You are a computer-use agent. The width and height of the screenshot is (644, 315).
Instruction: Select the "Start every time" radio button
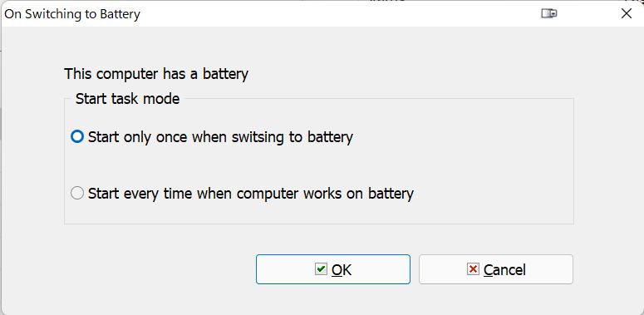coord(77,193)
